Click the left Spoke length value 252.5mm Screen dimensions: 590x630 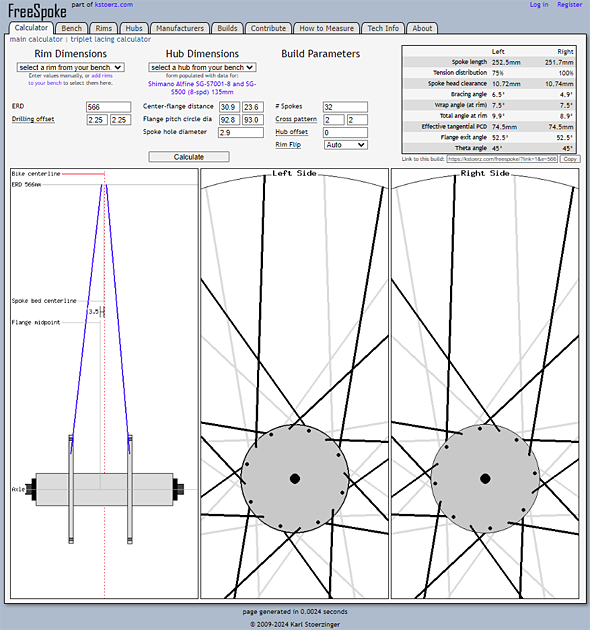506,62
